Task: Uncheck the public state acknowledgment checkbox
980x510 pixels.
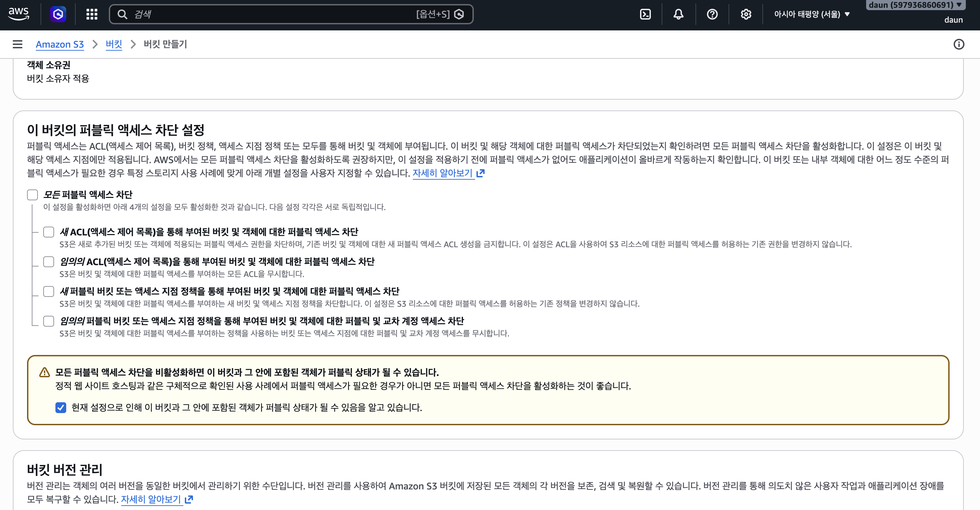Action: pyautogui.click(x=61, y=407)
